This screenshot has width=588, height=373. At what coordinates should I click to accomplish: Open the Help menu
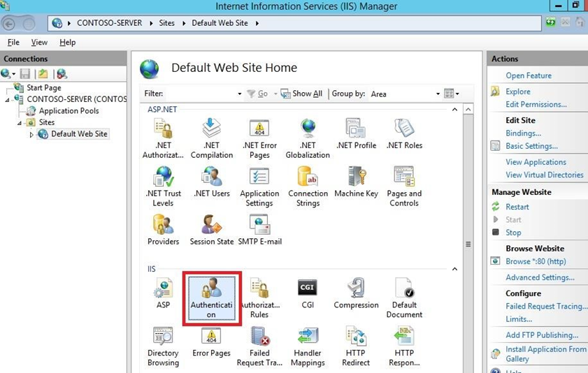pyautogui.click(x=67, y=43)
